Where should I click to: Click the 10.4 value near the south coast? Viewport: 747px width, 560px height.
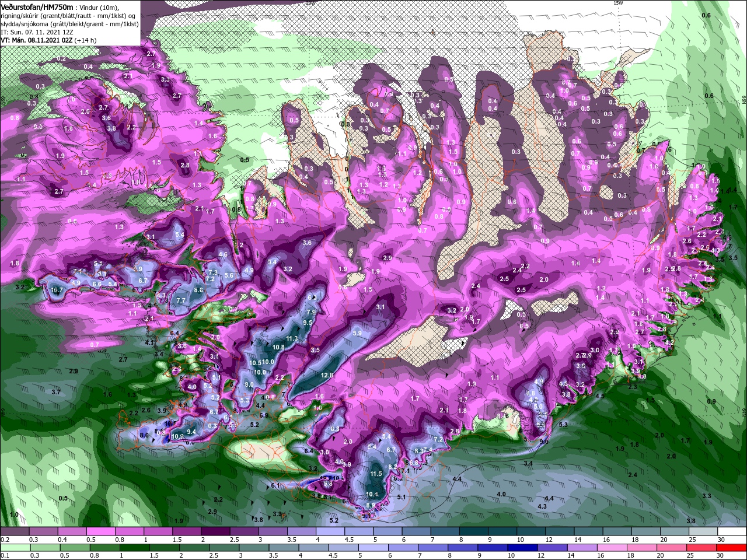pos(372,495)
